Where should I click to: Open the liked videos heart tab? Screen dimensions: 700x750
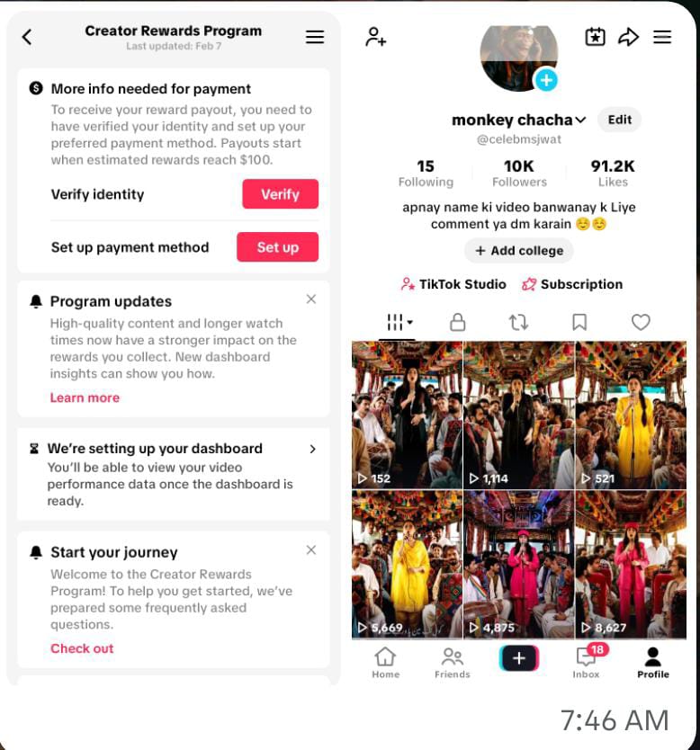[x=641, y=322]
